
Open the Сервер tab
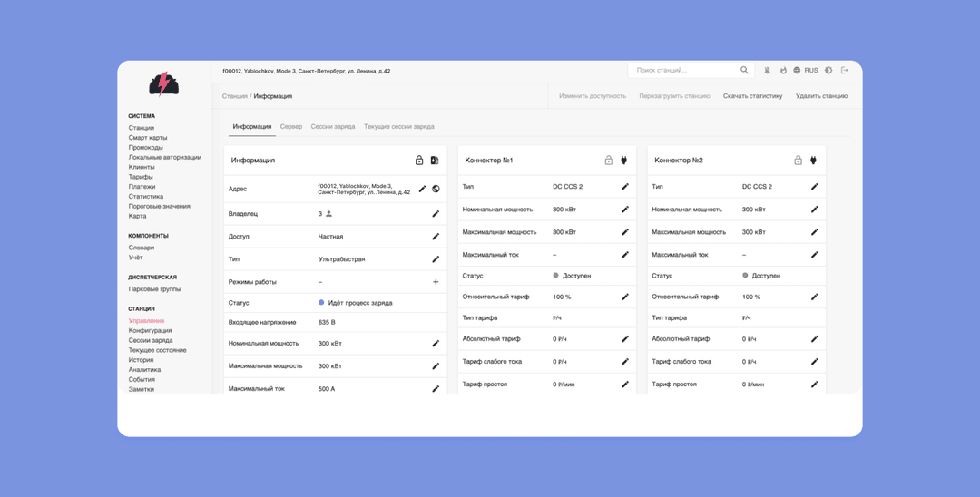click(x=291, y=127)
